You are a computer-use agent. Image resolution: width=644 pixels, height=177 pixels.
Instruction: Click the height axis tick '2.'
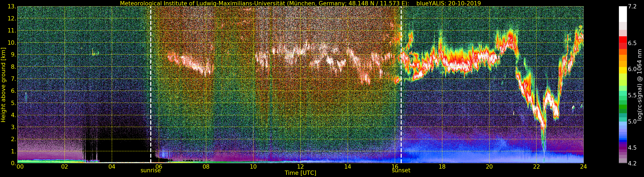[x=13, y=139]
